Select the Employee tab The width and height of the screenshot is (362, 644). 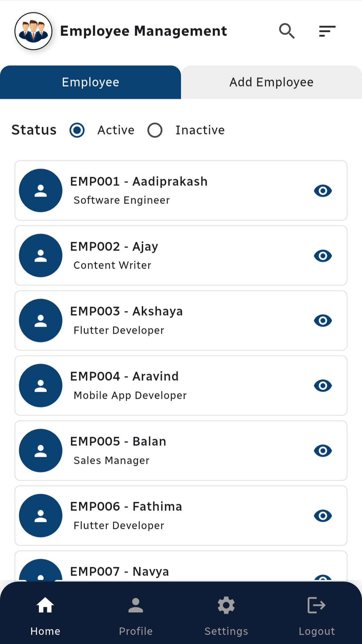coord(90,82)
